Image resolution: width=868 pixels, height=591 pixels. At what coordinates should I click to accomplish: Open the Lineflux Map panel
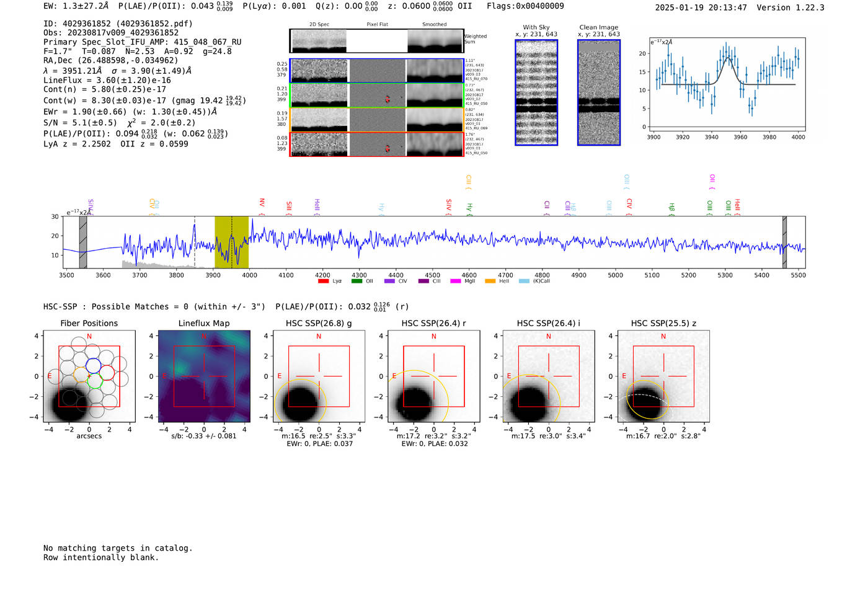[204, 376]
